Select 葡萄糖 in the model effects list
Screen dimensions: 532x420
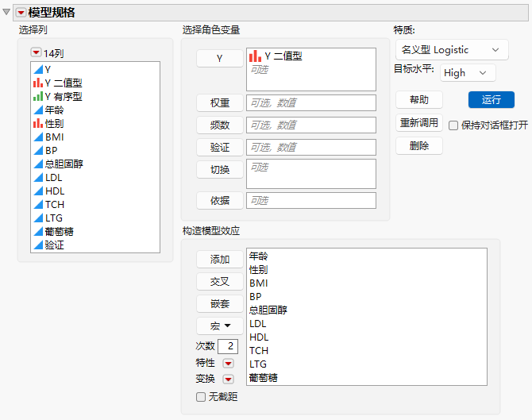click(264, 378)
